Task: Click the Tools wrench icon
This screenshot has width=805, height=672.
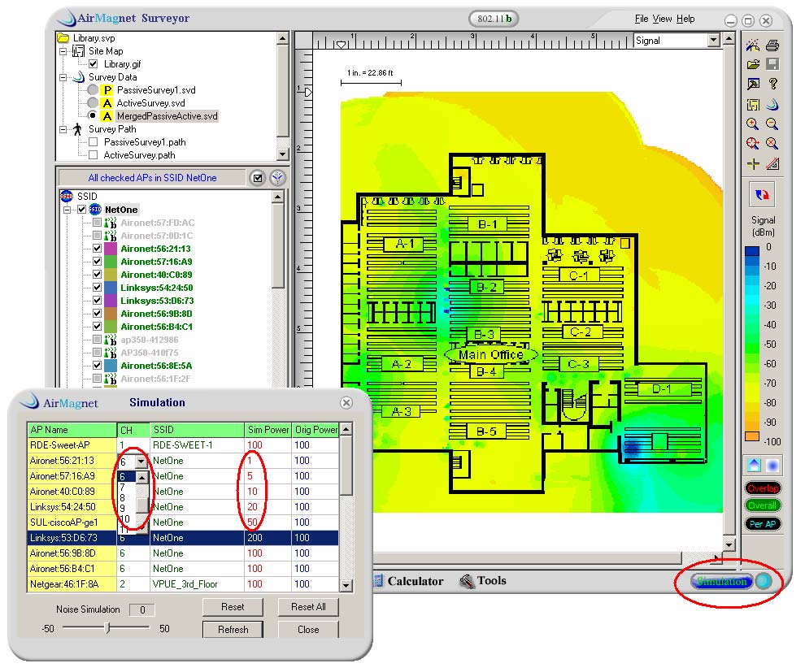Action: tap(467, 581)
